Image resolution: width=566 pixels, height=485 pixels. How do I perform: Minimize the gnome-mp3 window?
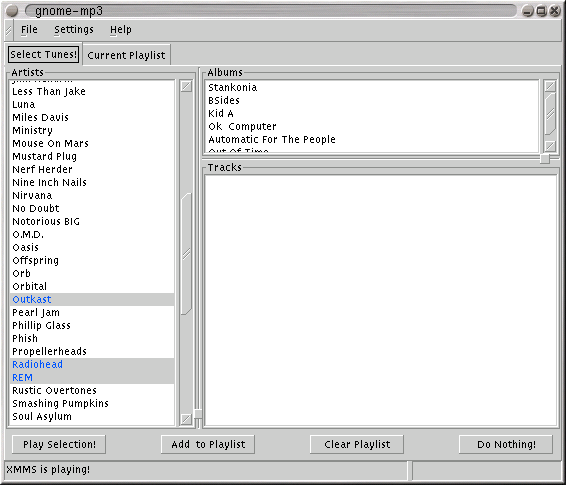click(x=527, y=11)
